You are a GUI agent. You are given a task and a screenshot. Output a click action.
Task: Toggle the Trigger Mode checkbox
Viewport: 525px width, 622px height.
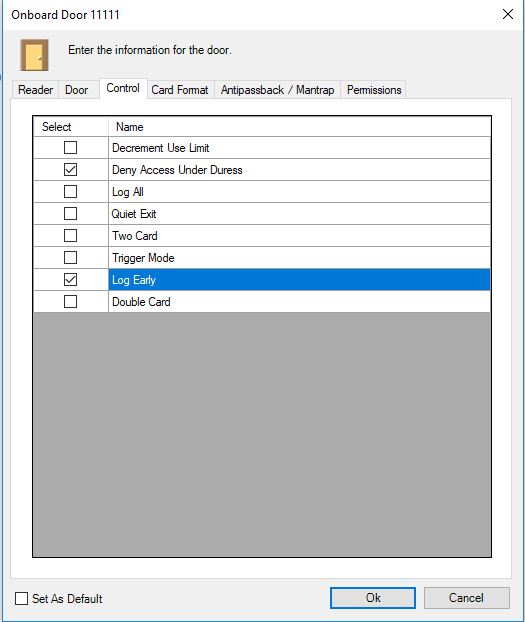click(x=70, y=258)
